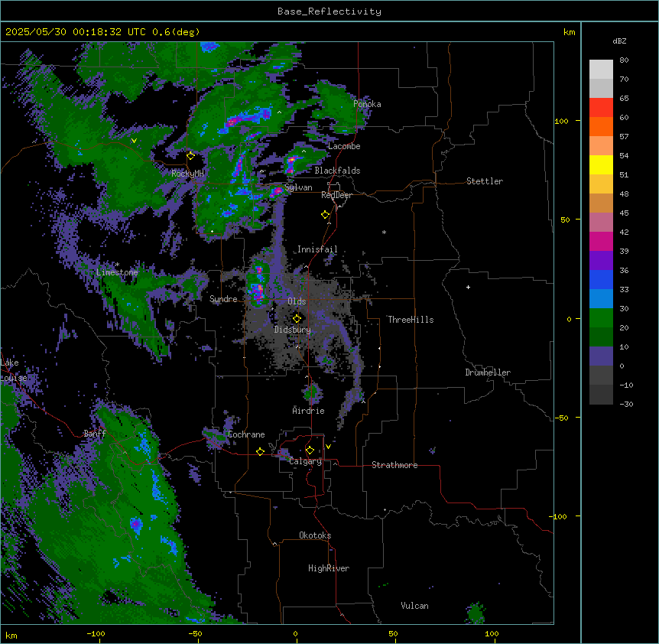Click the Okotoks label
The width and height of the screenshot is (659, 644).
click(315, 535)
